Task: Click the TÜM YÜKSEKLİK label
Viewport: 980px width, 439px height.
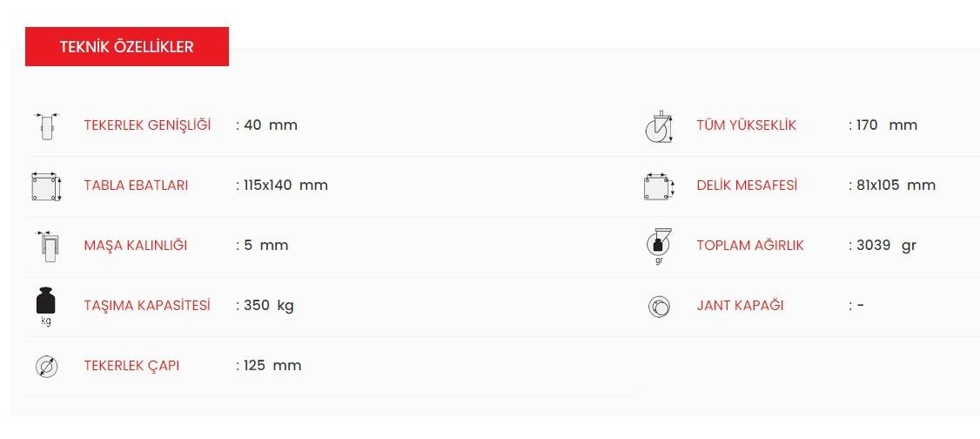Action: click(746, 125)
